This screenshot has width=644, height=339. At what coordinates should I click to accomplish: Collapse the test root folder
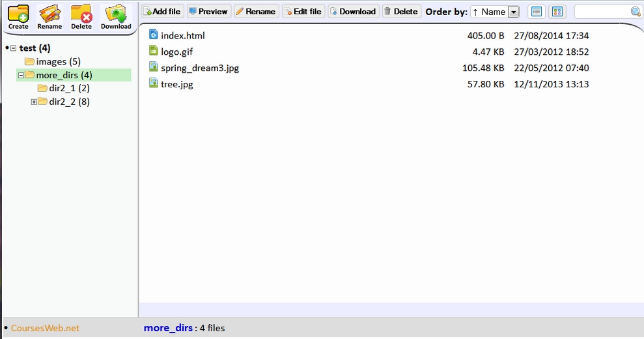[x=13, y=48]
